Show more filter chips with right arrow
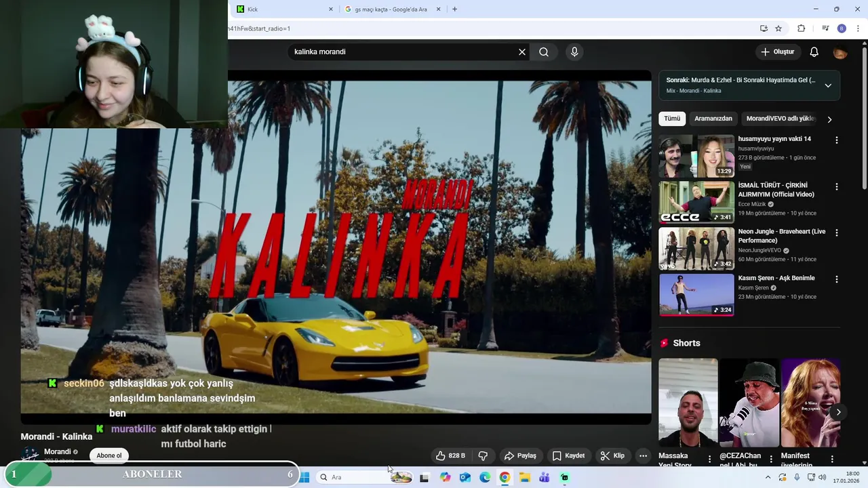The image size is (868, 488). [x=829, y=119]
